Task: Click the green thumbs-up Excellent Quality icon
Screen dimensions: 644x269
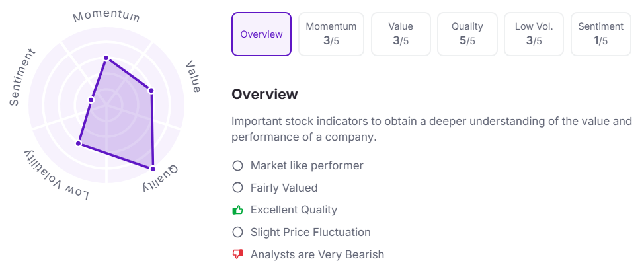Action: point(238,210)
